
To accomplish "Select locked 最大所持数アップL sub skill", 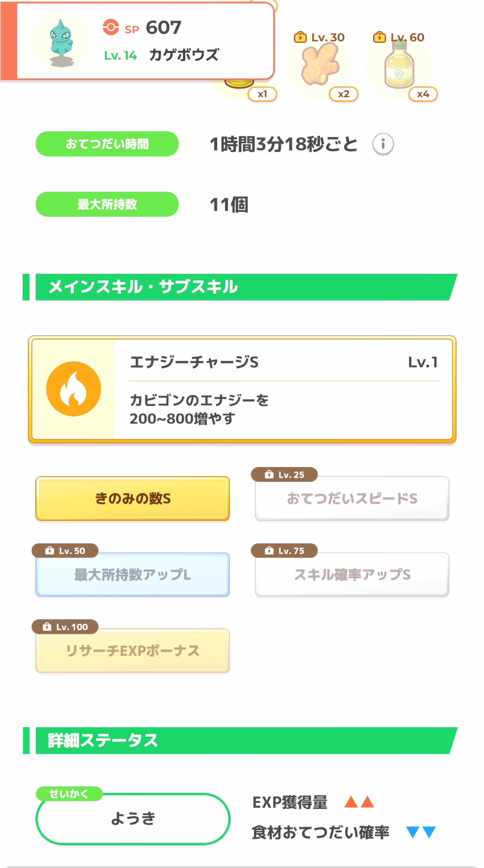I will coord(133,575).
